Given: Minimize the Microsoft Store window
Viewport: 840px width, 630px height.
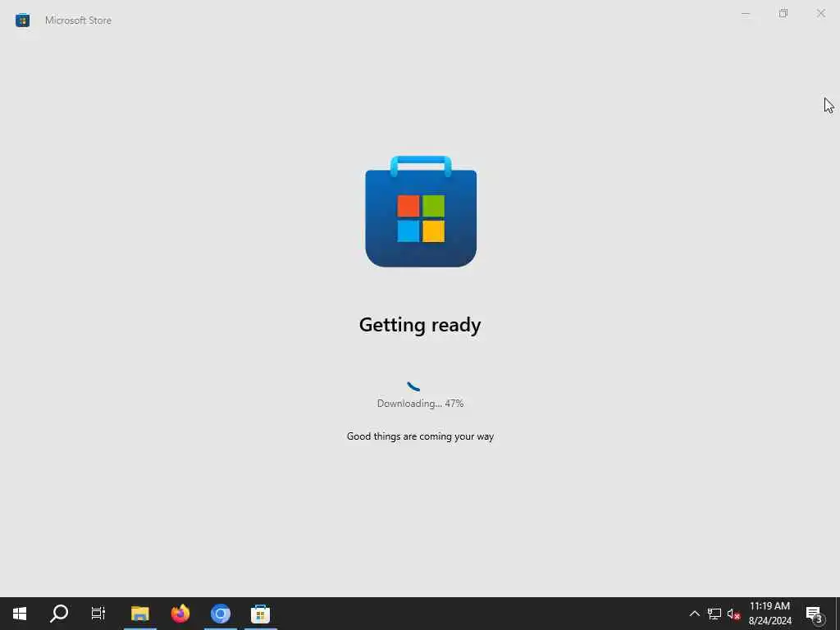Looking at the screenshot, I should tap(745, 13).
